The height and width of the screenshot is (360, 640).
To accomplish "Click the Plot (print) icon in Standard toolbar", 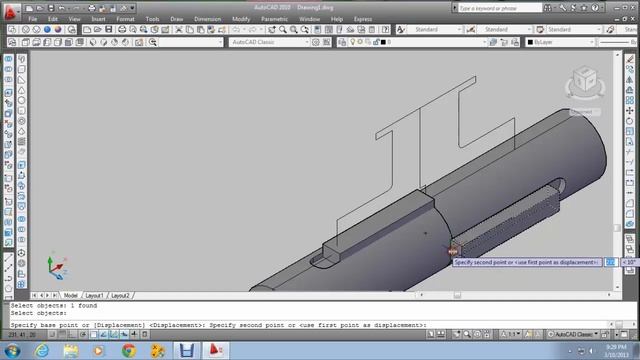I will (122, 29).
